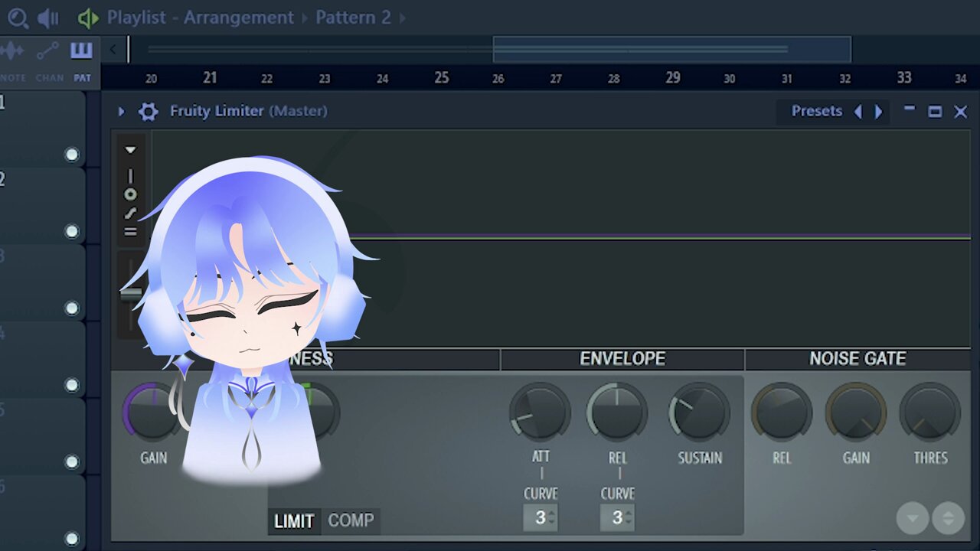
Task: Click round up-down arrows button in Noise Gate corner
Action: [x=948, y=518]
